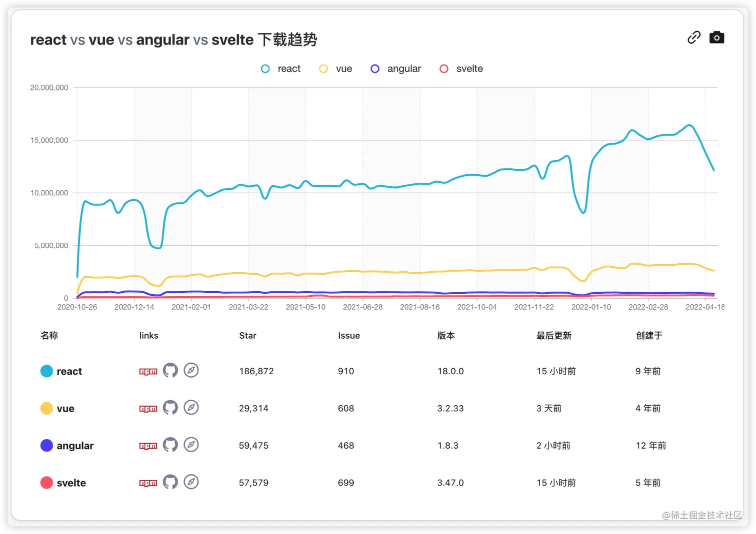
Task: Open the homepage compass icon for react
Action: [x=191, y=370]
